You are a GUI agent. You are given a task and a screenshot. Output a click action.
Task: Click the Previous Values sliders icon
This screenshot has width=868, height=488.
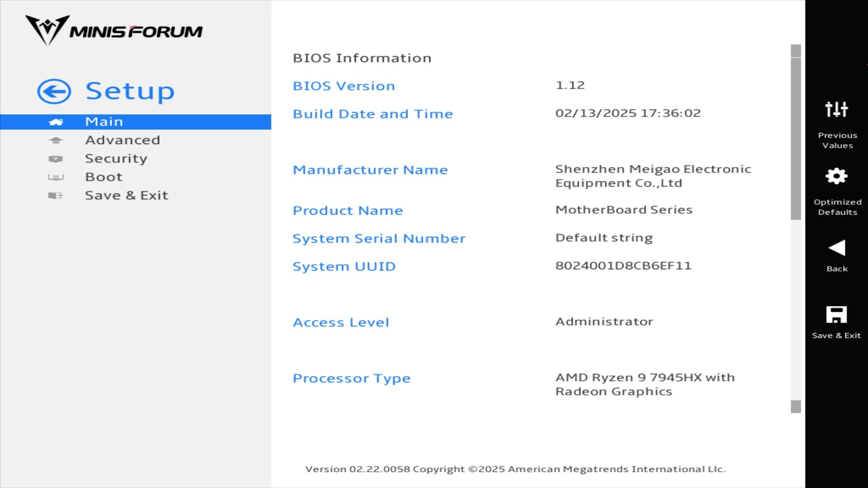click(837, 109)
